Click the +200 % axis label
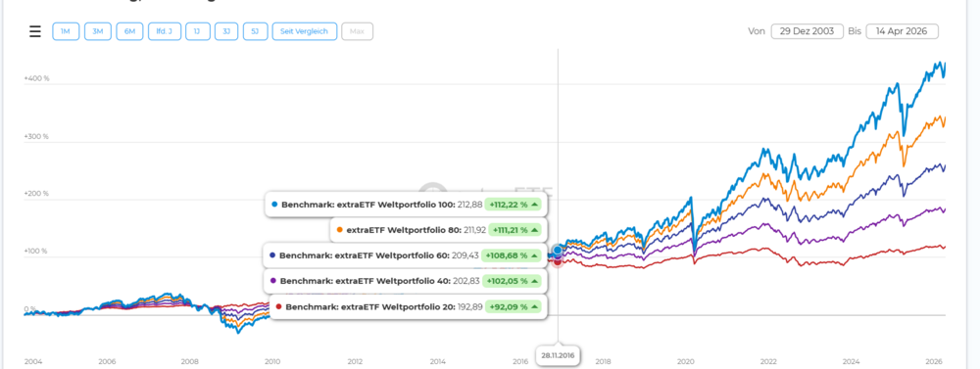The width and height of the screenshot is (980, 369). tap(36, 194)
